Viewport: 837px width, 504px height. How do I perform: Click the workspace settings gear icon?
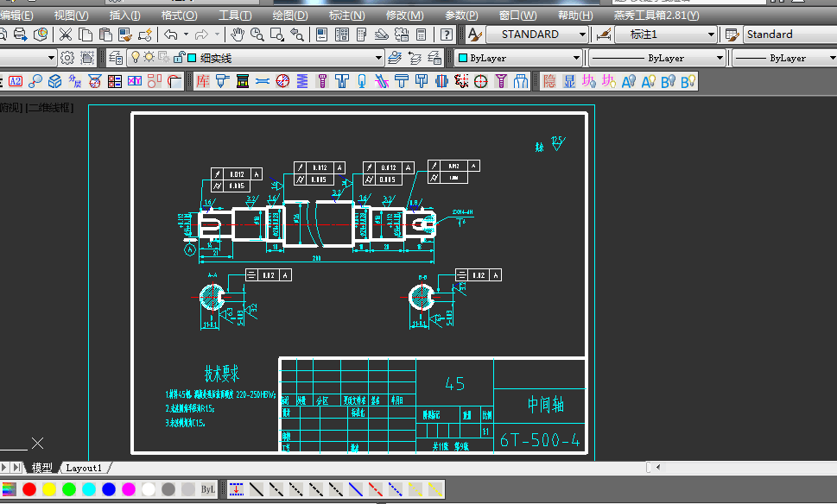(67, 58)
